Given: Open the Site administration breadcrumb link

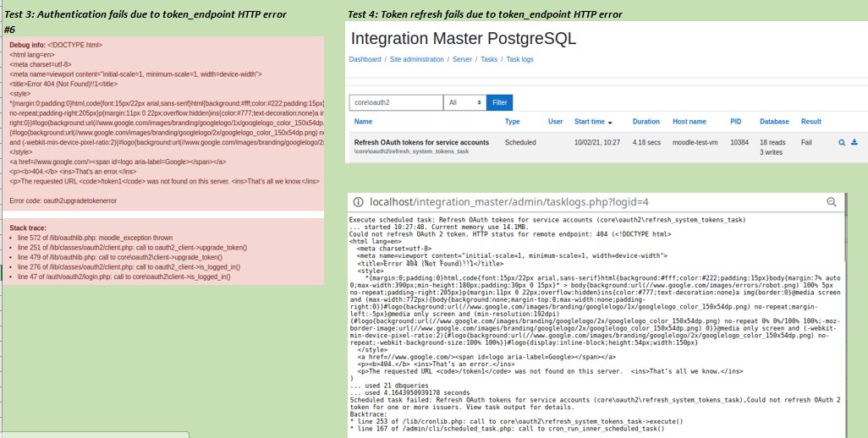Looking at the screenshot, I should coord(416,59).
